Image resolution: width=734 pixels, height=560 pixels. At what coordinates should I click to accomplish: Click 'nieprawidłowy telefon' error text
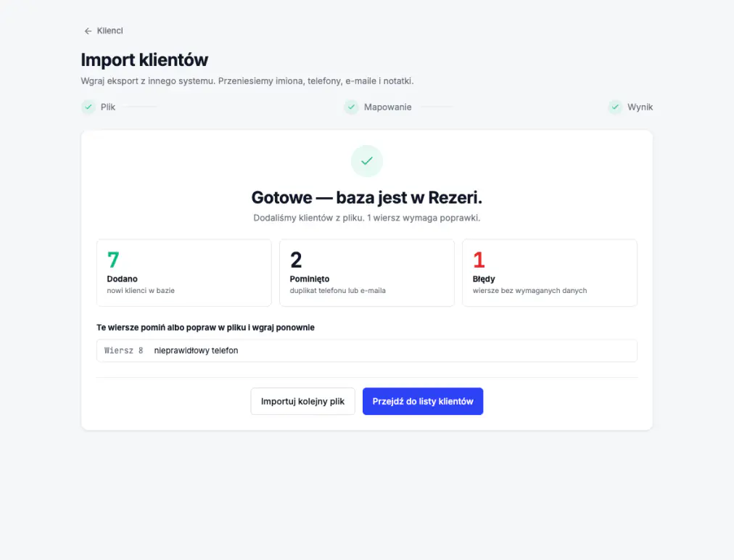[x=196, y=350]
